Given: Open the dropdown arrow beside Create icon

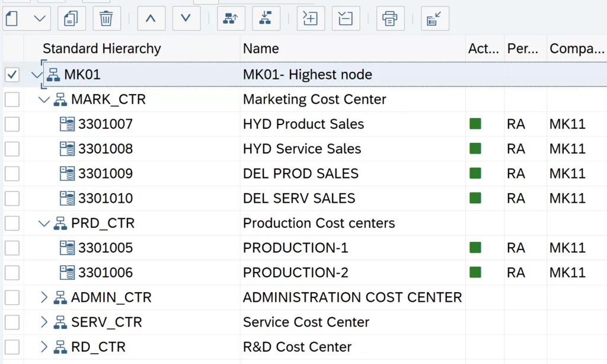Looking at the screenshot, I should pyautogui.click(x=40, y=18).
